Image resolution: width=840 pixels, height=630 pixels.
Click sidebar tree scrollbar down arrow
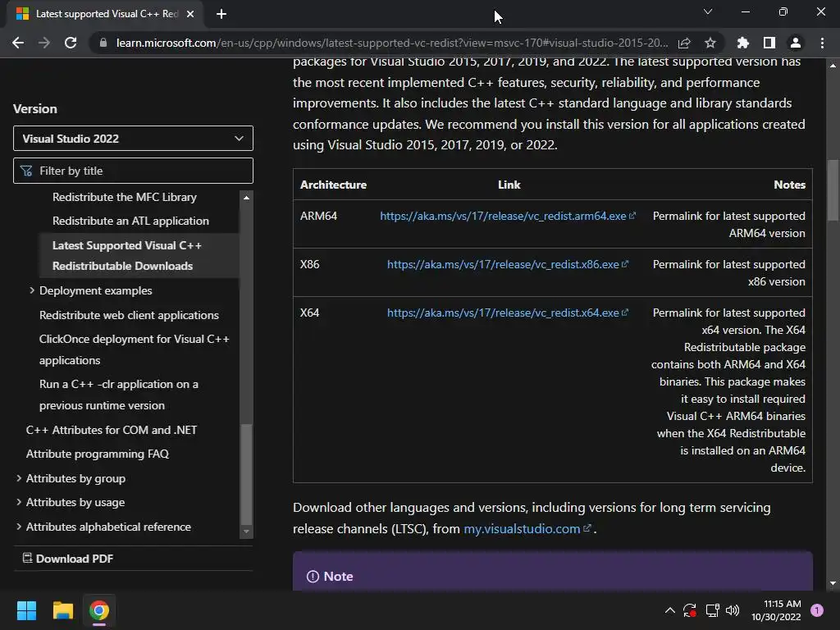246,532
